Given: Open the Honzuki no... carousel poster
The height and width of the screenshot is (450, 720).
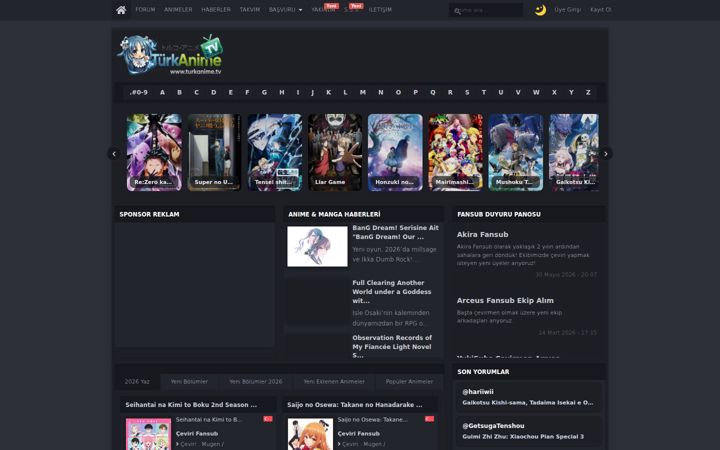Looking at the screenshot, I should pyautogui.click(x=395, y=152).
